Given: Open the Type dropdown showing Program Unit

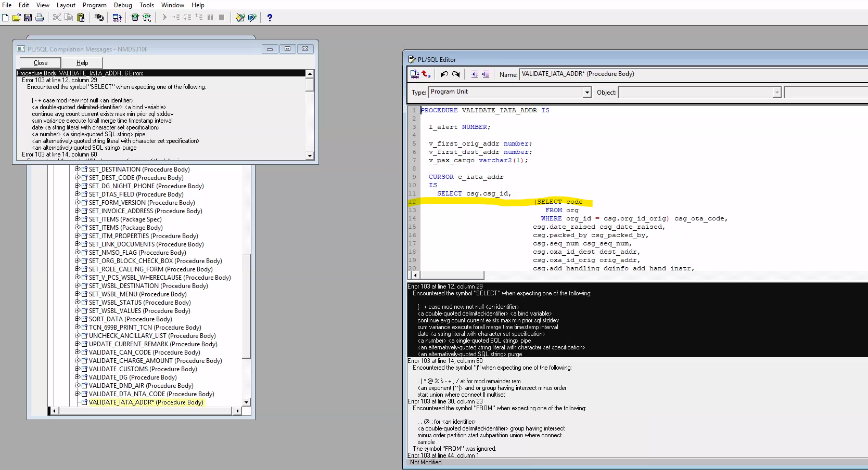Looking at the screenshot, I should (x=586, y=92).
